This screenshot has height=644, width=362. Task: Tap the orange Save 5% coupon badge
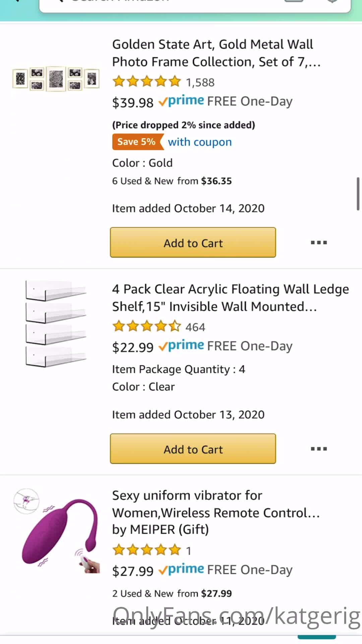point(137,142)
